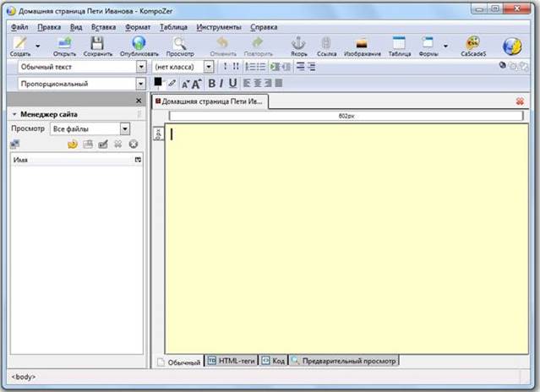Click the yellow refresh icon in site manager
The image size is (540, 392).
[73, 144]
